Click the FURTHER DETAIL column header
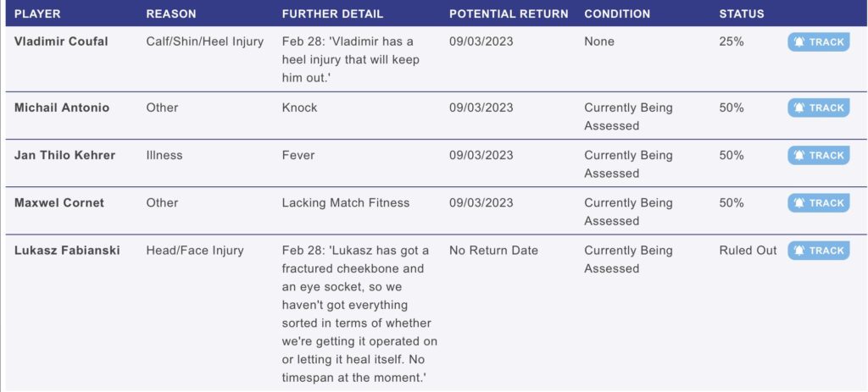 pyautogui.click(x=332, y=14)
